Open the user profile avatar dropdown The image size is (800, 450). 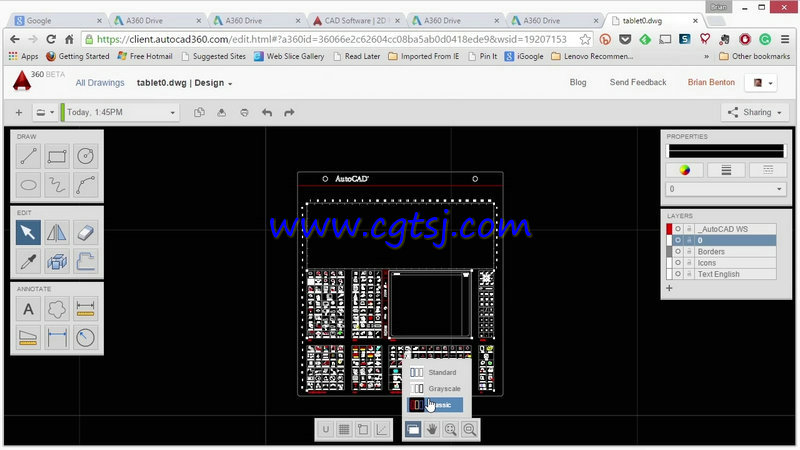coord(761,83)
